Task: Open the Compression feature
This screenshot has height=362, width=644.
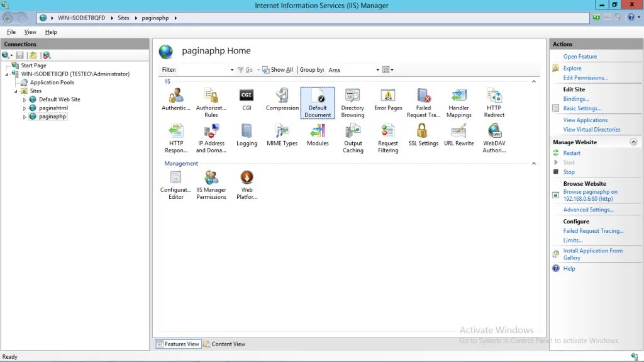Action: 282,99
